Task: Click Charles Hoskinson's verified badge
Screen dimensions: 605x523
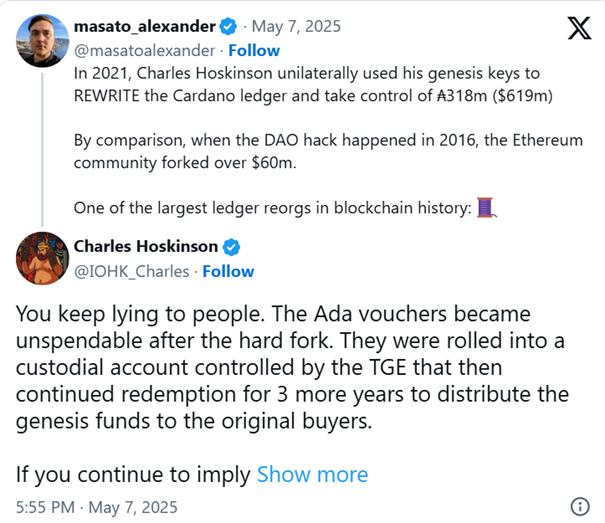Action: [231, 247]
